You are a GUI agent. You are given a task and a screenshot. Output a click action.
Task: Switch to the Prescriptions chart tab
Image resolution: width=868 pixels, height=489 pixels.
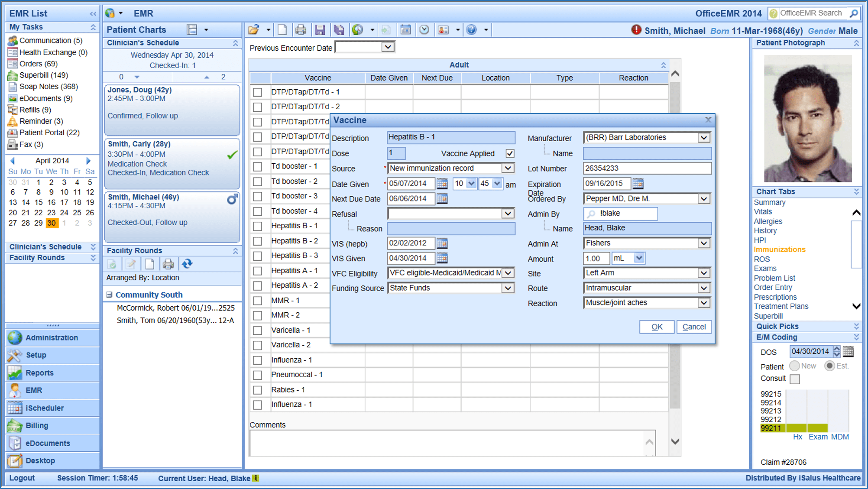pyautogui.click(x=775, y=297)
